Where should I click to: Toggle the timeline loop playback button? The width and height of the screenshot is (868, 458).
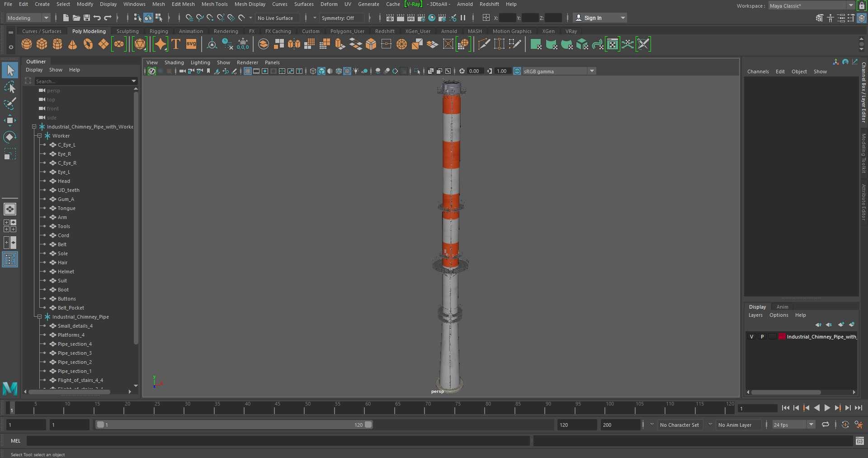(x=826, y=425)
